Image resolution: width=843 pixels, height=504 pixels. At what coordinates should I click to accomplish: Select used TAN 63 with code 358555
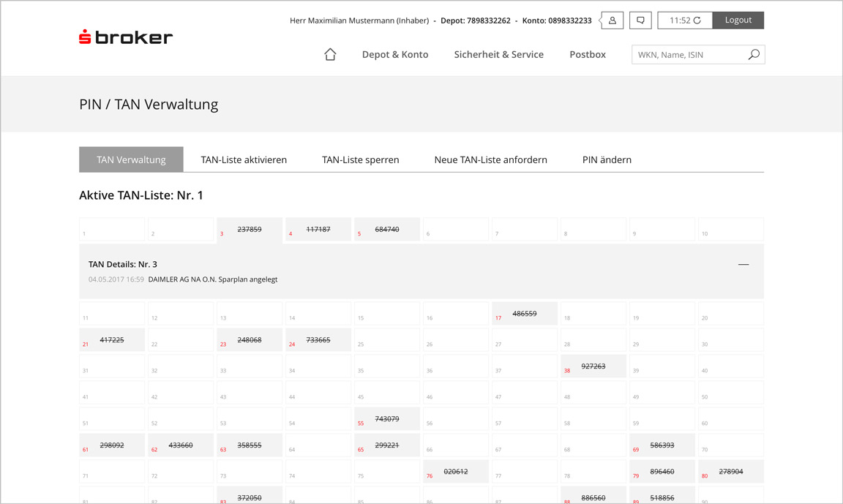point(250,445)
